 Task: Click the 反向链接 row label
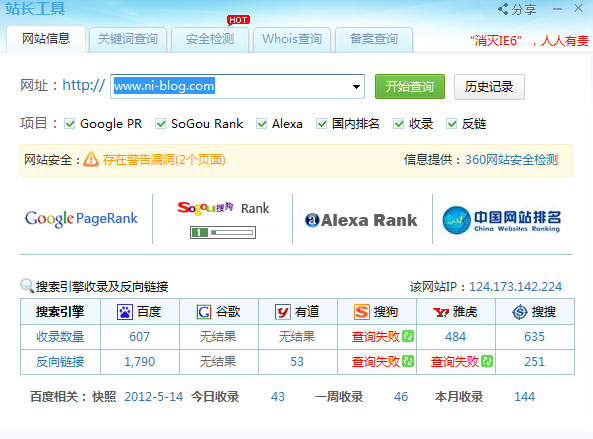(60, 362)
